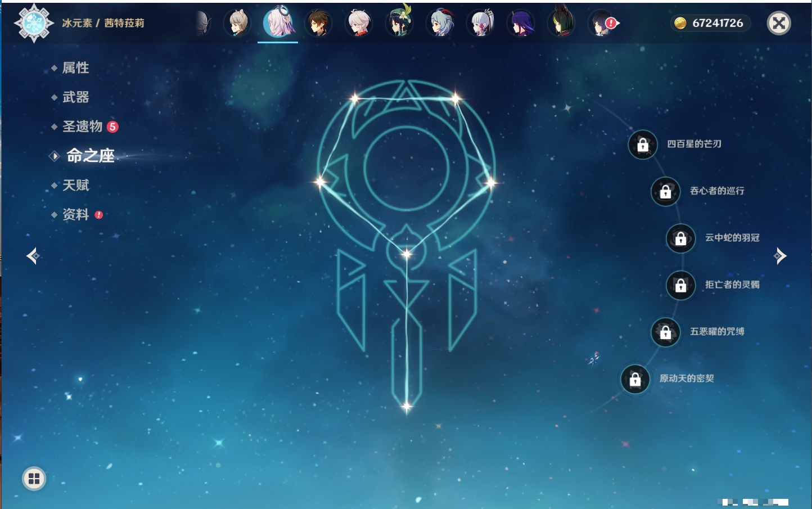View the 云中蛇的羽冠 constellation label
The height and width of the screenshot is (509, 812).
click(732, 237)
